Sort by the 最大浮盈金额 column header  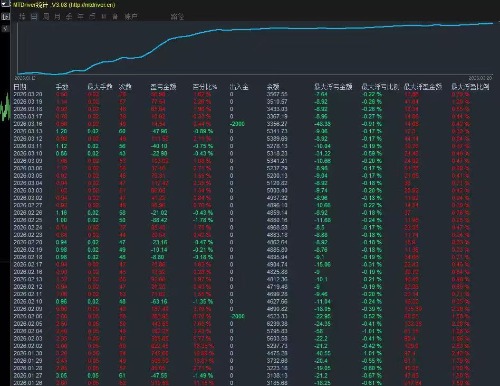click(423, 87)
